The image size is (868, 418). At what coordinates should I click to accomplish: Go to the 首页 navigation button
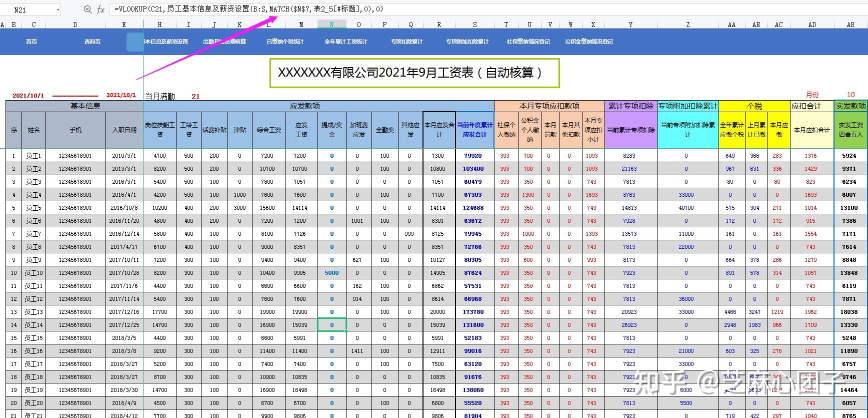pos(31,42)
